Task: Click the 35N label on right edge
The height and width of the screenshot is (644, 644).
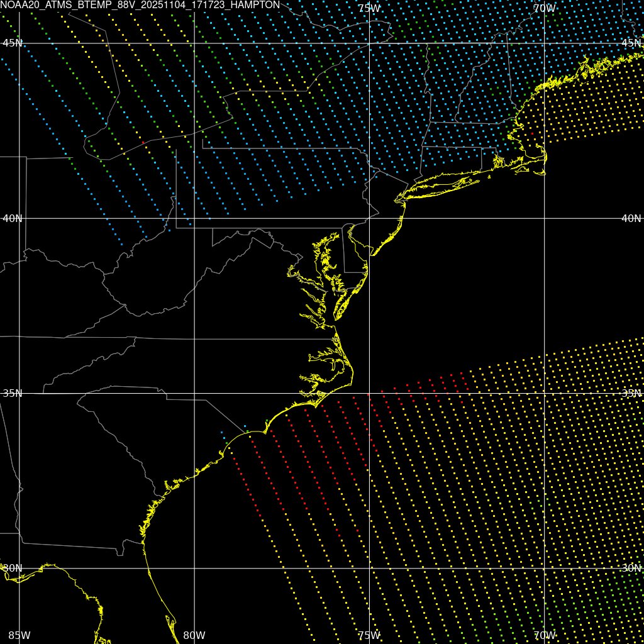Action: pyautogui.click(x=631, y=393)
